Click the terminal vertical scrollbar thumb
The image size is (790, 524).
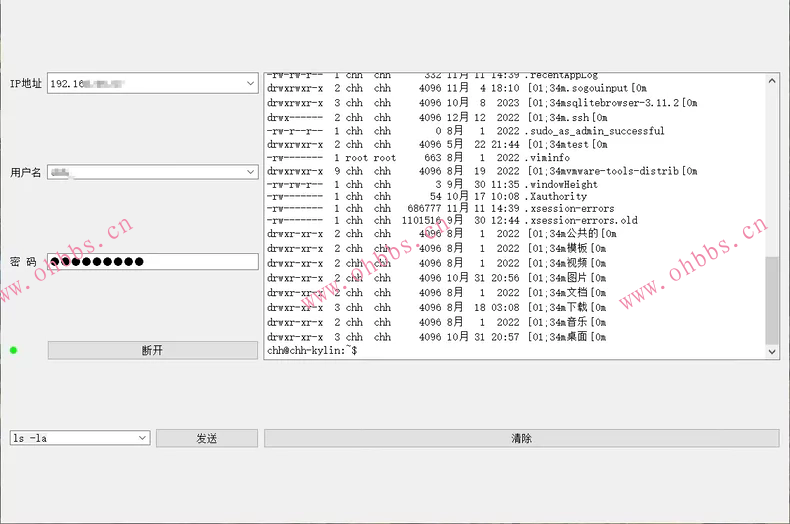(772, 300)
